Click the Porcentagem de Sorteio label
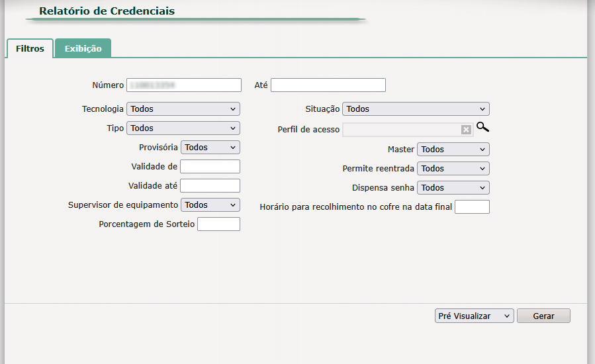595x364 pixels. tap(147, 224)
